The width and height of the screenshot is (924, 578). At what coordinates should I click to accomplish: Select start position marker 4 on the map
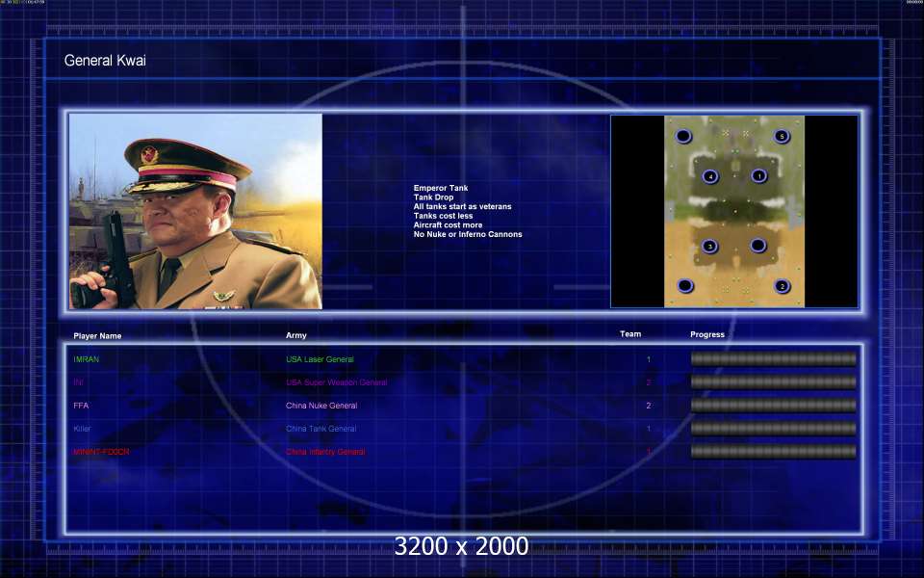coord(710,176)
